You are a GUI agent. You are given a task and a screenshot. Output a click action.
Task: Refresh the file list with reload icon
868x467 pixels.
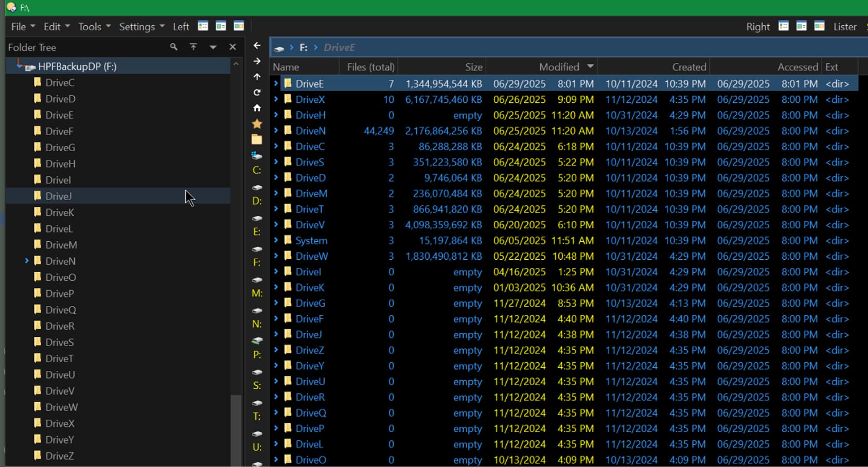(257, 93)
